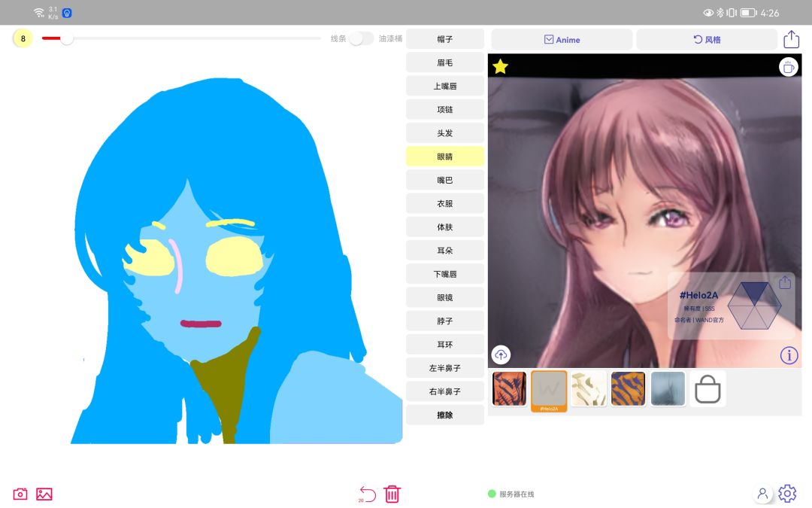Tap the battery status icon
Image resolution: width=812 pixels, height=508 pixels.
click(x=748, y=13)
